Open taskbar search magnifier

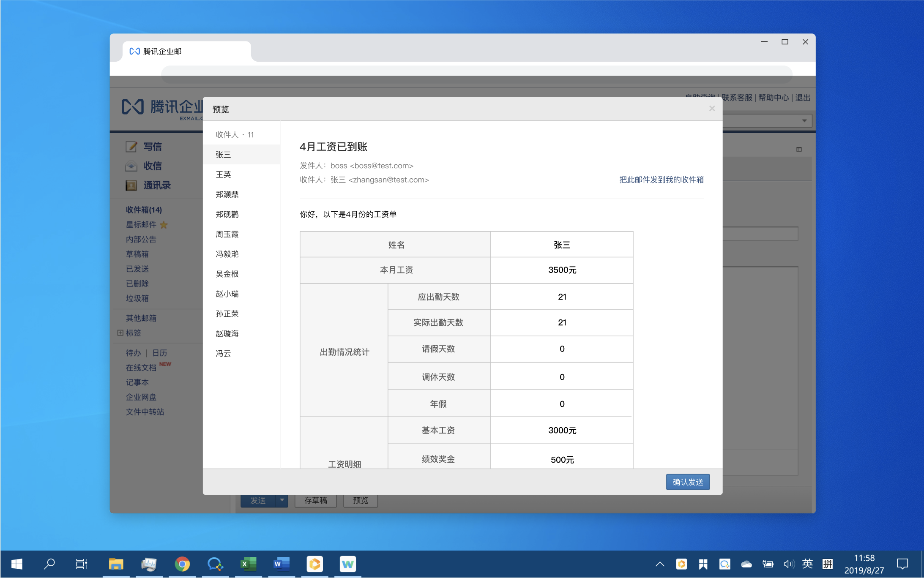point(49,564)
